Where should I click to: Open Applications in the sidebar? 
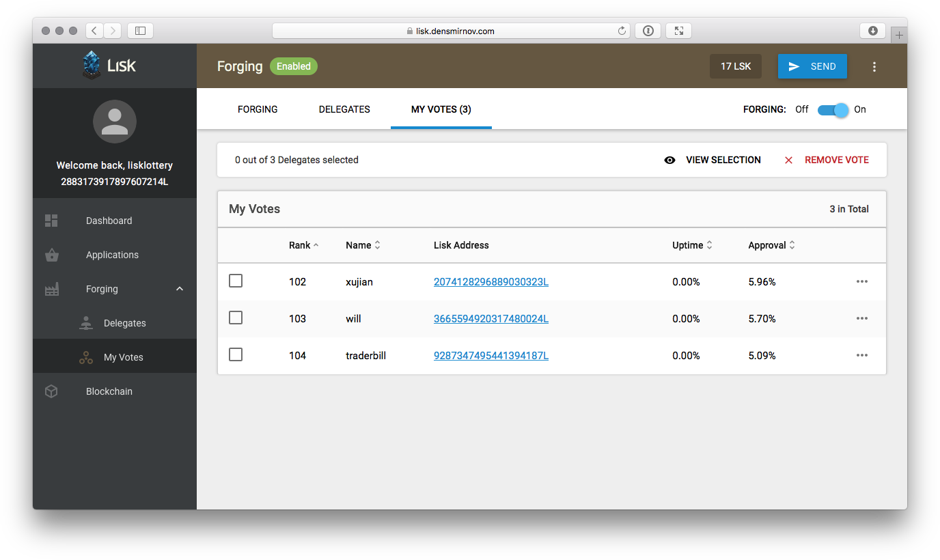[x=115, y=255]
